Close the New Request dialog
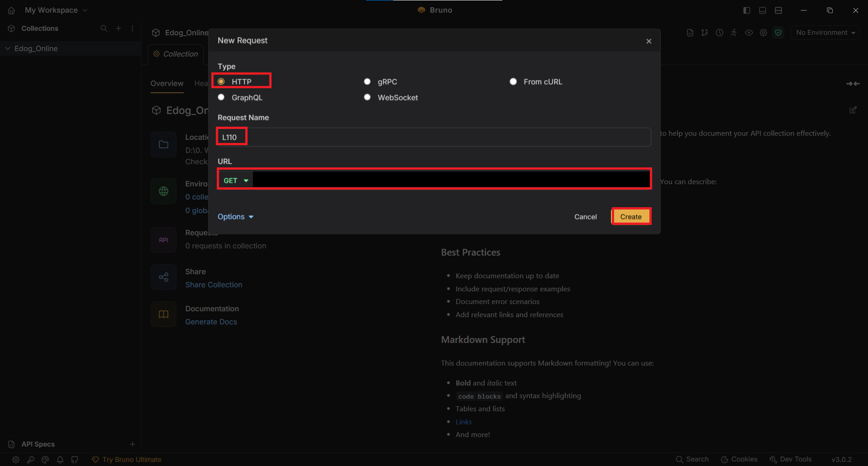The image size is (868, 466). tap(649, 41)
